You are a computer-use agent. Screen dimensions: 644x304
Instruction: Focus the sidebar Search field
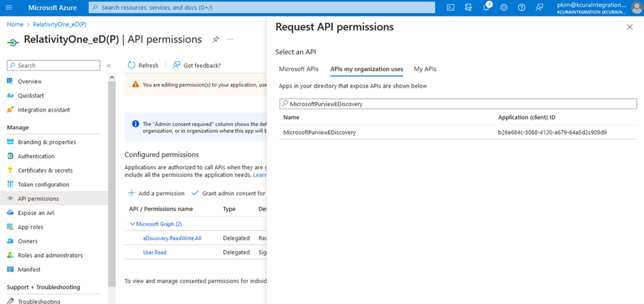coord(54,65)
